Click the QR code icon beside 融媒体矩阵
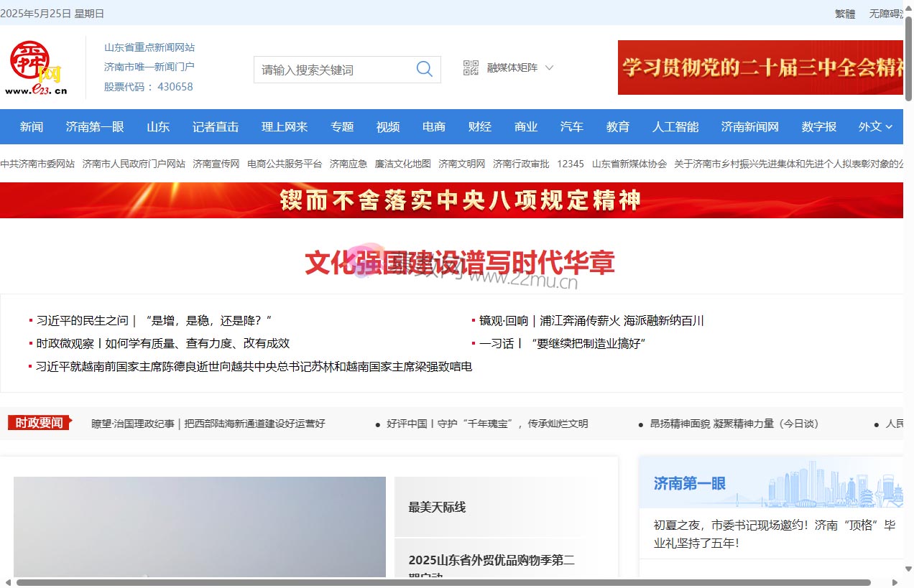Screen dimensions: 914x588 coord(469,67)
